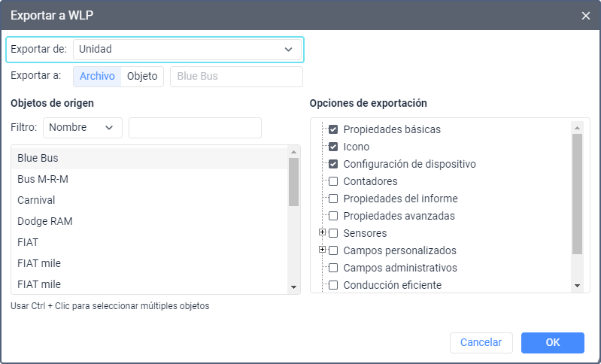Close the Exportar a WLP dialog

coord(586,15)
